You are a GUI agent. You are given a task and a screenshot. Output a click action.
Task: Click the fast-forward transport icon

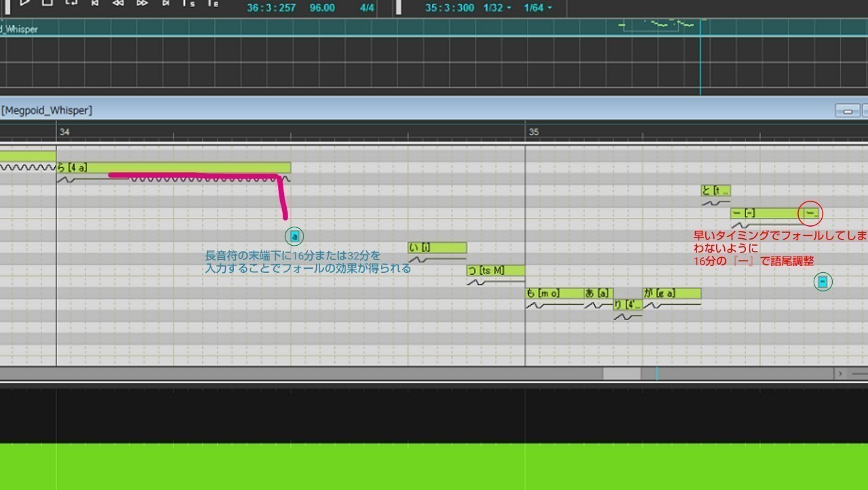point(142,5)
